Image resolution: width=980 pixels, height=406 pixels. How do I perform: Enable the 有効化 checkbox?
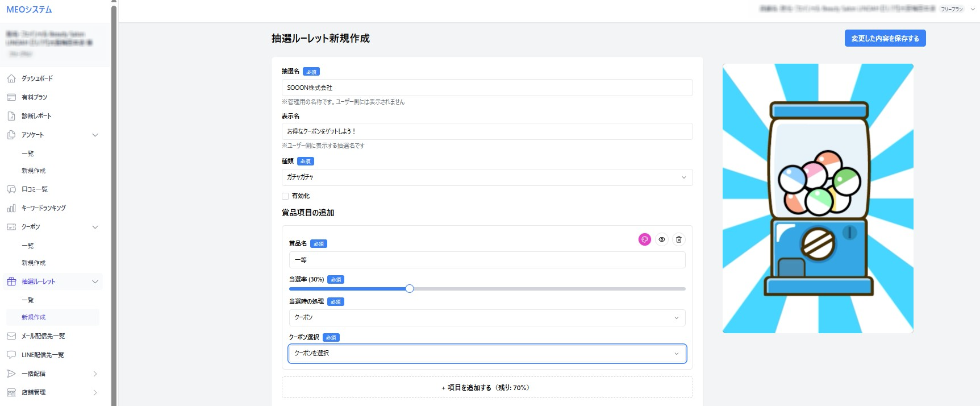pyautogui.click(x=285, y=196)
